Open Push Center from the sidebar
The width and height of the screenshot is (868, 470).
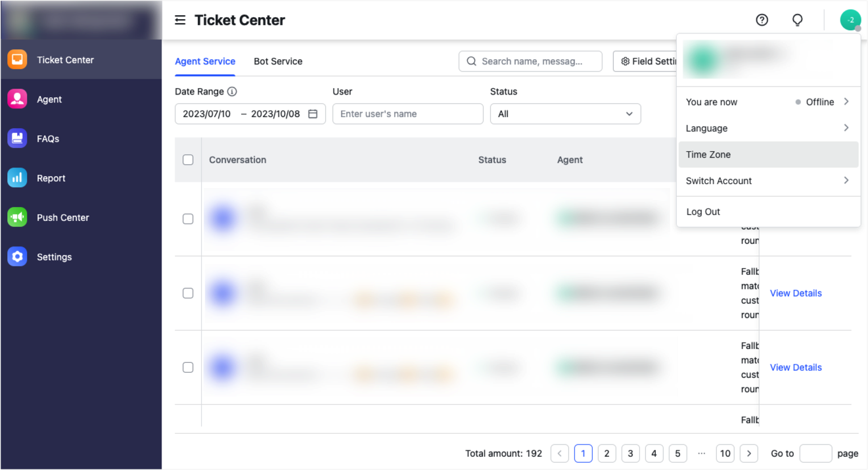point(16,217)
